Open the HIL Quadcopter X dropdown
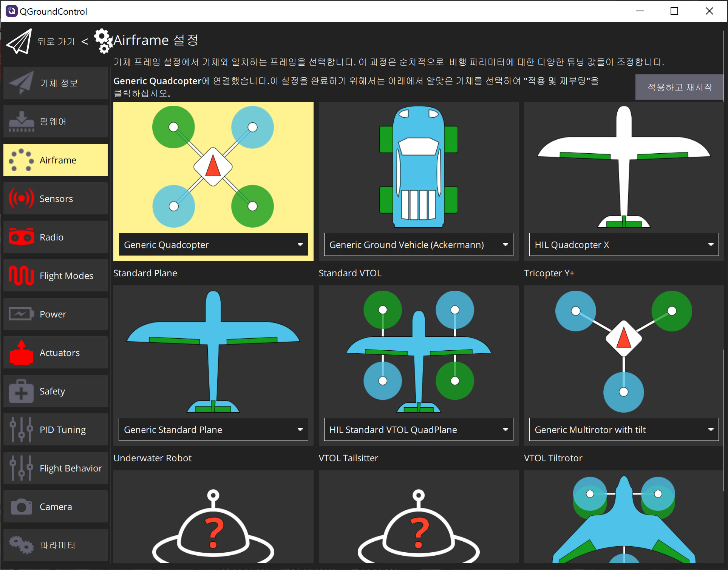728x570 pixels. coord(623,245)
